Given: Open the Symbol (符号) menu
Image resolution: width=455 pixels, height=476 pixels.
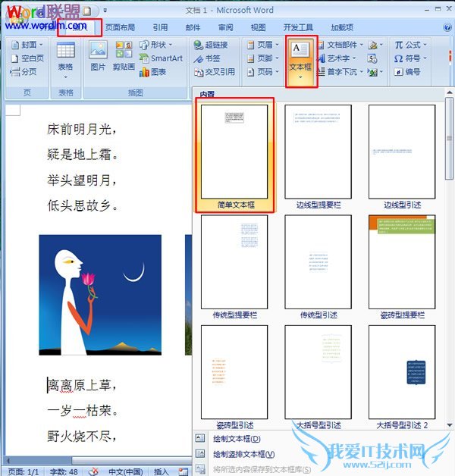Looking at the screenshot, I should [410, 58].
